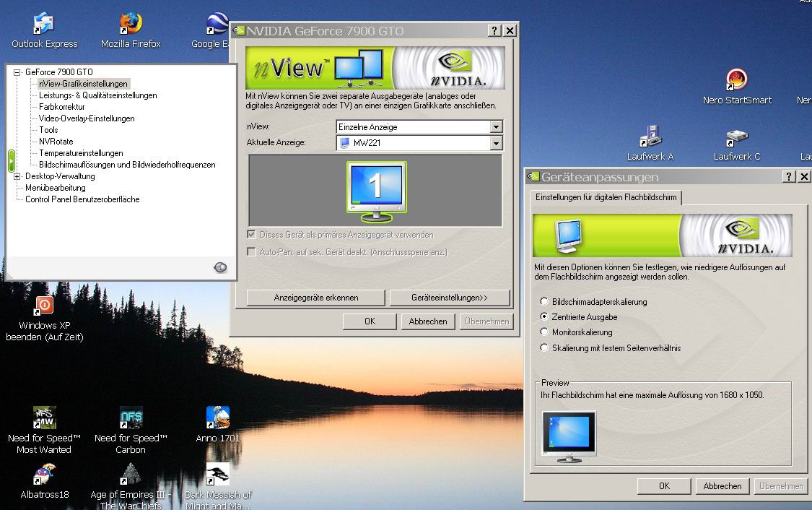812x510 pixels.
Task: Select Monitorskalierung radio button
Action: 543,332
